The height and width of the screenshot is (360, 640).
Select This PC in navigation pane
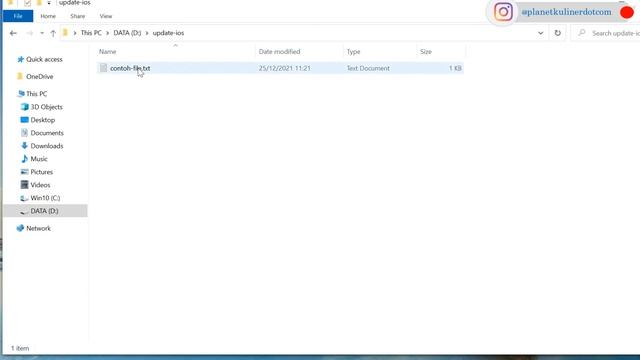36,93
